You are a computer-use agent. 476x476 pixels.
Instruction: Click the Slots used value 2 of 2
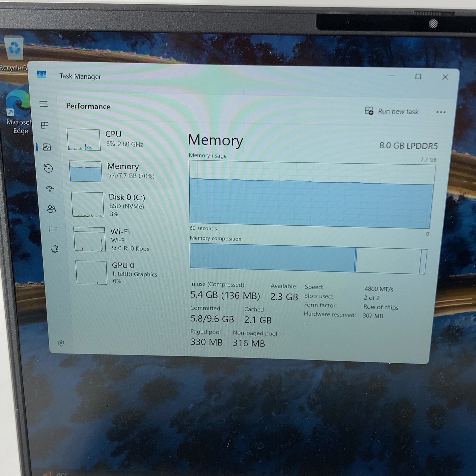point(372,298)
